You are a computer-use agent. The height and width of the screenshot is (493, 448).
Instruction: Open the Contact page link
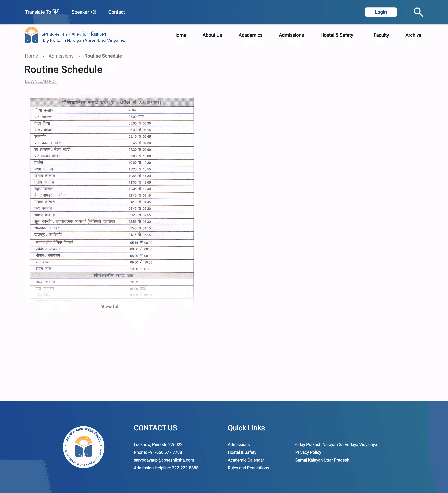[x=117, y=12]
